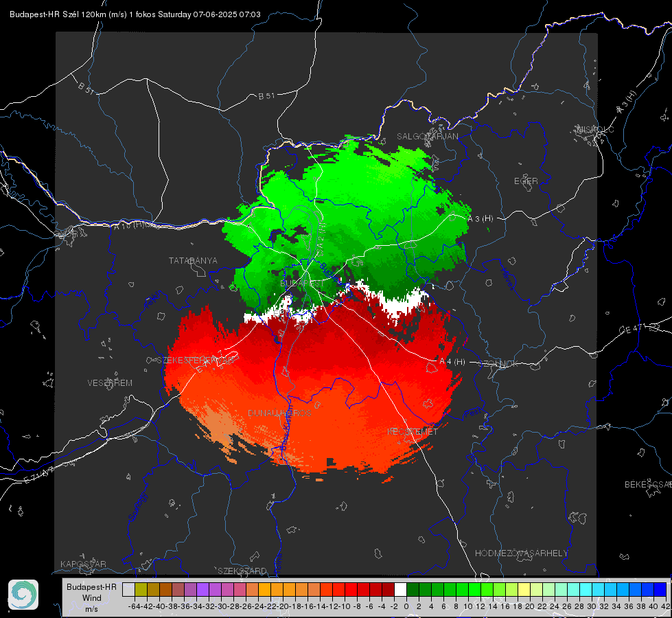This screenshot has width=672, height=618.
Task: Select the dark blue swatch between 40 and 42
Action: point(660,589)
